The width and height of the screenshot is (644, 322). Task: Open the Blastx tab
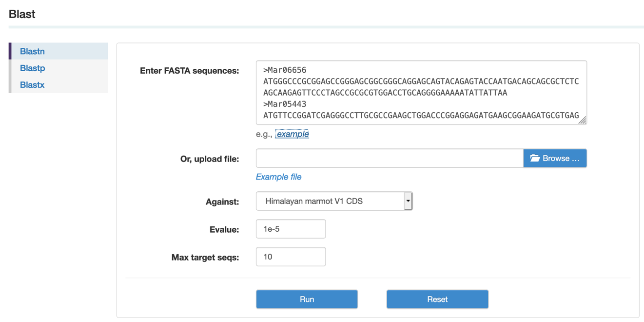point(32,85)
